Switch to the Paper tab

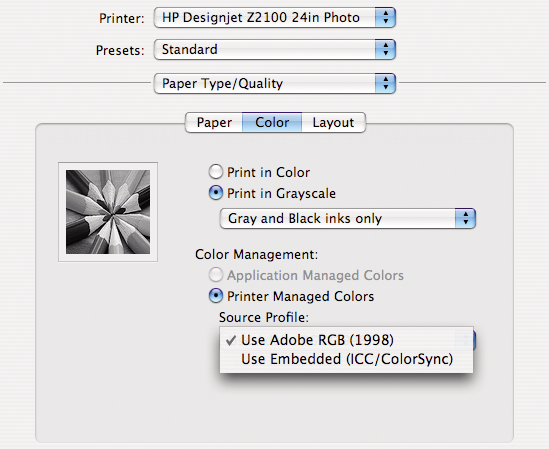[214, 122]
